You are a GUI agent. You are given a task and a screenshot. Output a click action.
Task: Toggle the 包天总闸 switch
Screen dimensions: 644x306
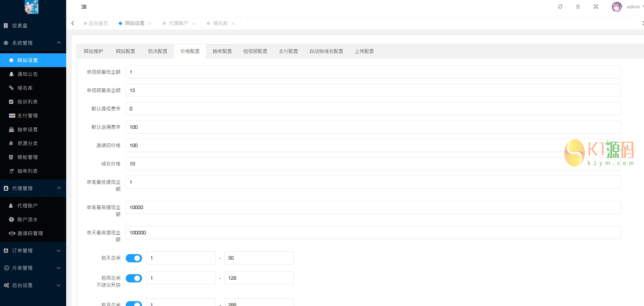pyautogui.click(x=134, y=258)
